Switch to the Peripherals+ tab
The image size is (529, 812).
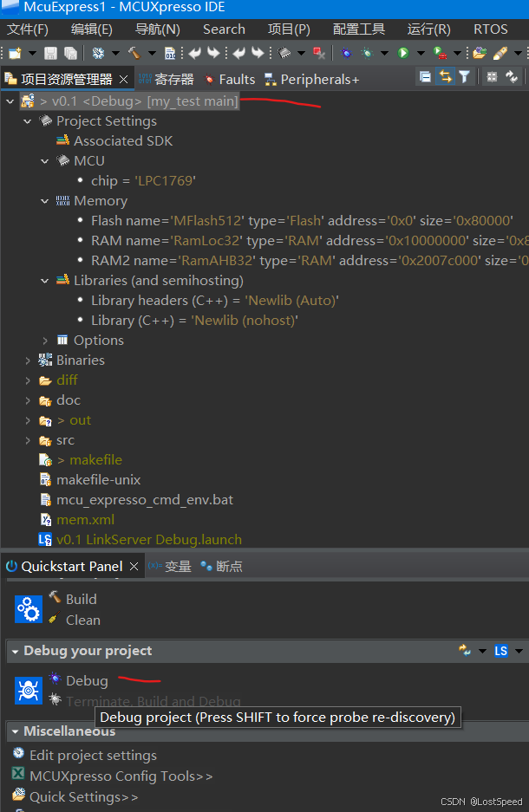point(312,79)
